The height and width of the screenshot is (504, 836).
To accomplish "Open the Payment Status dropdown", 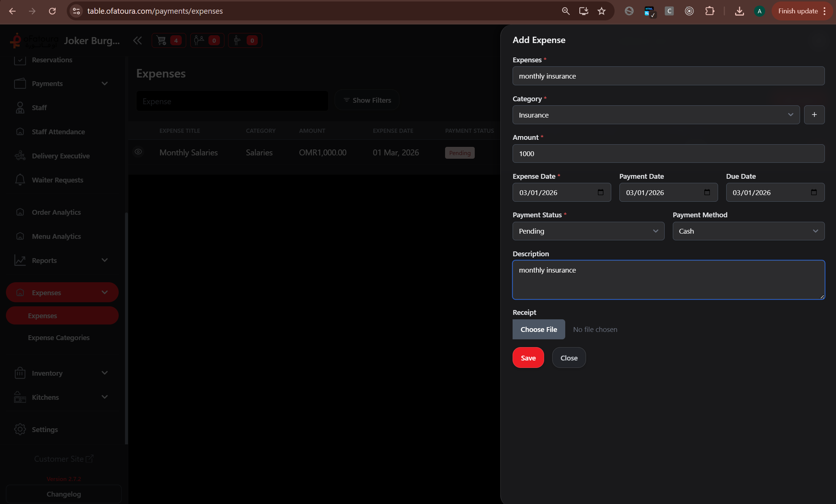I will (588, 231).
